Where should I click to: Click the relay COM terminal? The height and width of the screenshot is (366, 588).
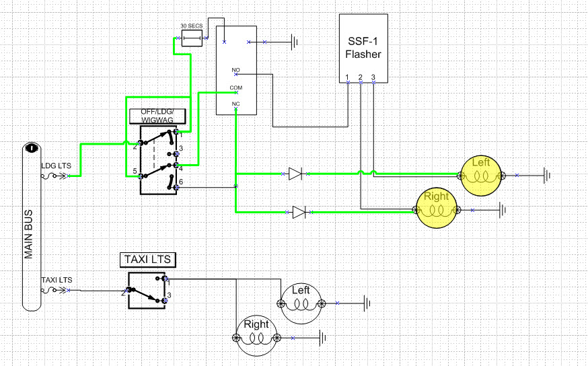click(x=235, y=91)
